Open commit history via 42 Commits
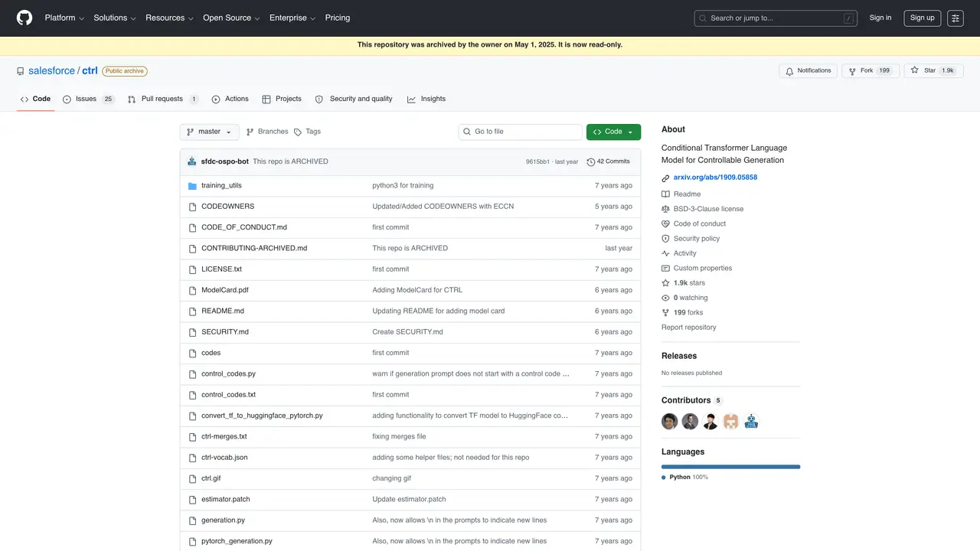Image resolution: width=980 pixels, height=551 pixels. (x=608, y=161)
